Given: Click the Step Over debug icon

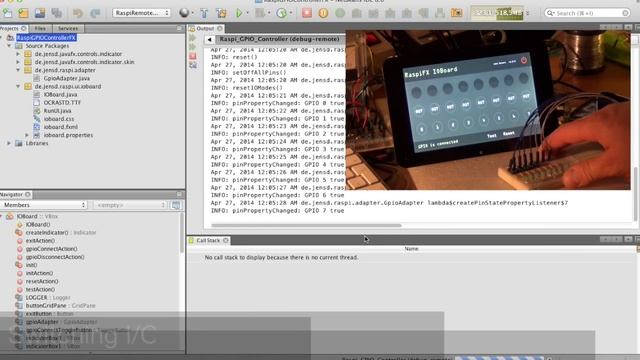Looking at the screenshot, I should coord(357,13).
